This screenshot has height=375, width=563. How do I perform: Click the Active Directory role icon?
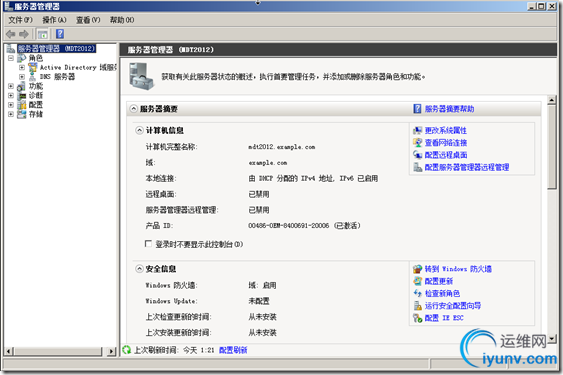tap(33, 67)
